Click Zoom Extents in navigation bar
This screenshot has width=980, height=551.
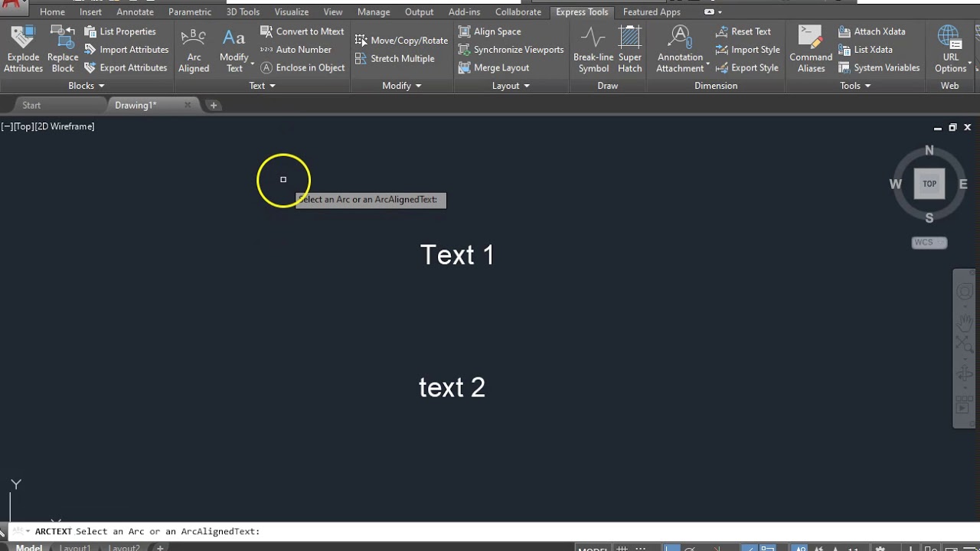tap(964, 346)
